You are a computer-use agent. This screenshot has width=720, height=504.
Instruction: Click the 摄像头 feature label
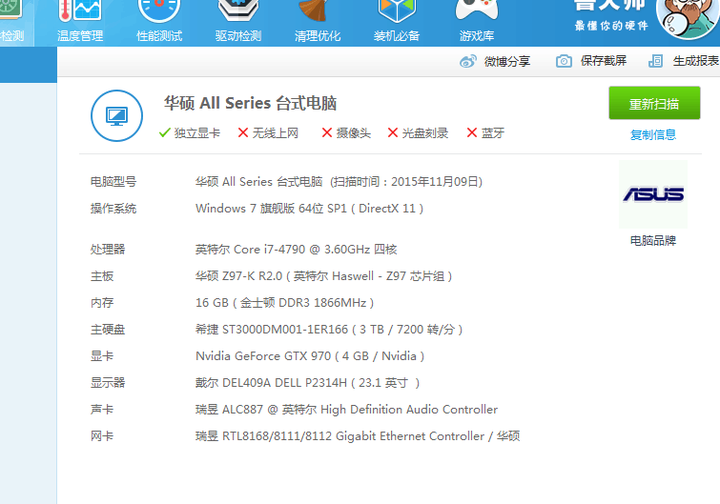(354, 133)
